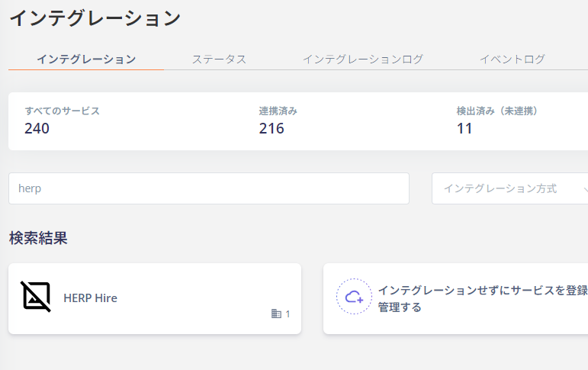Expand the dropdown chevron beside インテグレーション方式
The image size is (588, 370).
click(x=586, y=189)
